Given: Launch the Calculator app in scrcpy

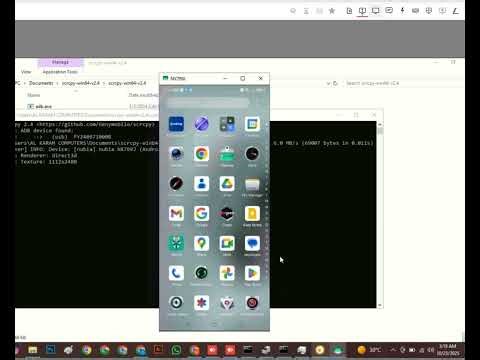Looking at the screenshot, I should [x=227, y=124].
